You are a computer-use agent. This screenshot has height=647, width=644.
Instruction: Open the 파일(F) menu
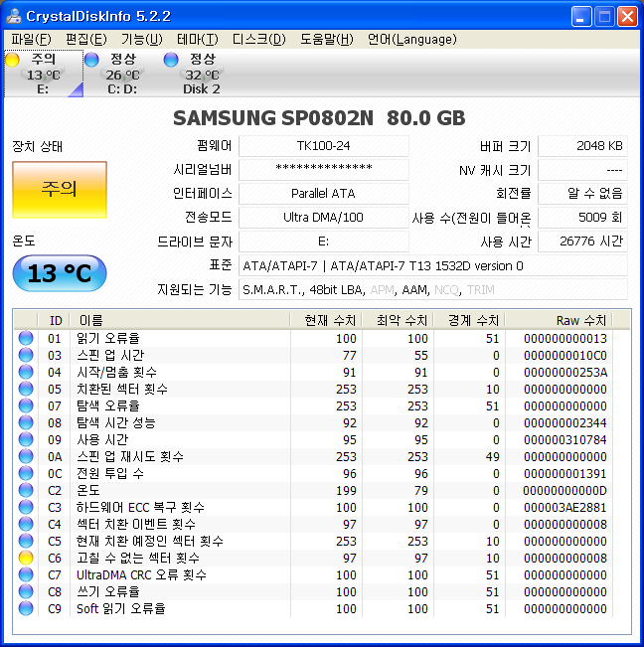31,39
